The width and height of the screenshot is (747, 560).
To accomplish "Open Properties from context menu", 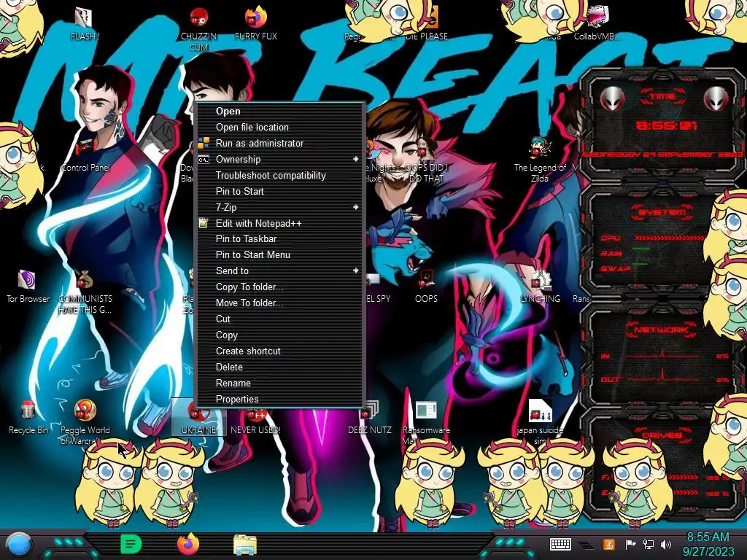I will pyautogui.click(x=281, y=399).
